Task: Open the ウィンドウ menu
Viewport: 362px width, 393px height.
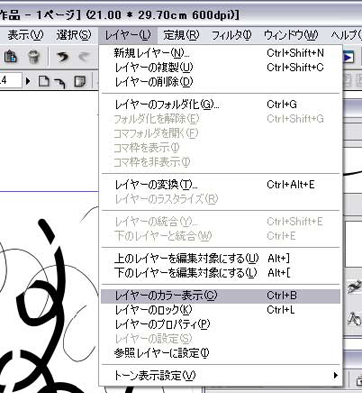Action: coord(291,35)
